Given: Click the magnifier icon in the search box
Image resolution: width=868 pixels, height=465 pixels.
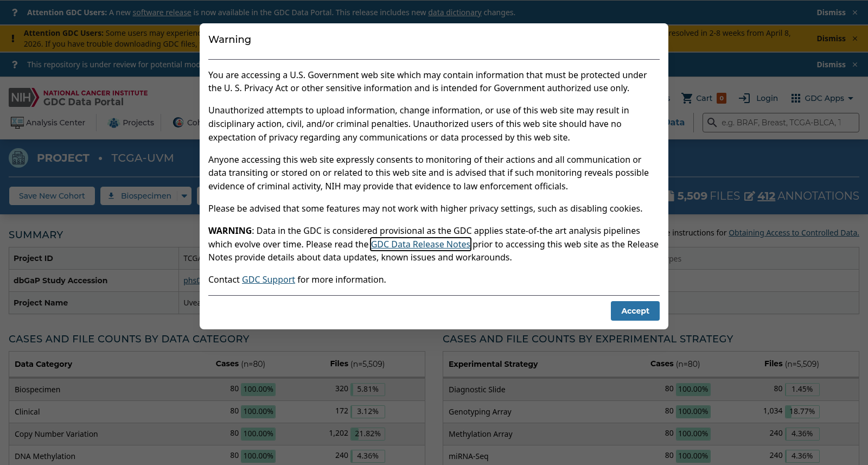Looking at the screenshot, I should [712, 123].
